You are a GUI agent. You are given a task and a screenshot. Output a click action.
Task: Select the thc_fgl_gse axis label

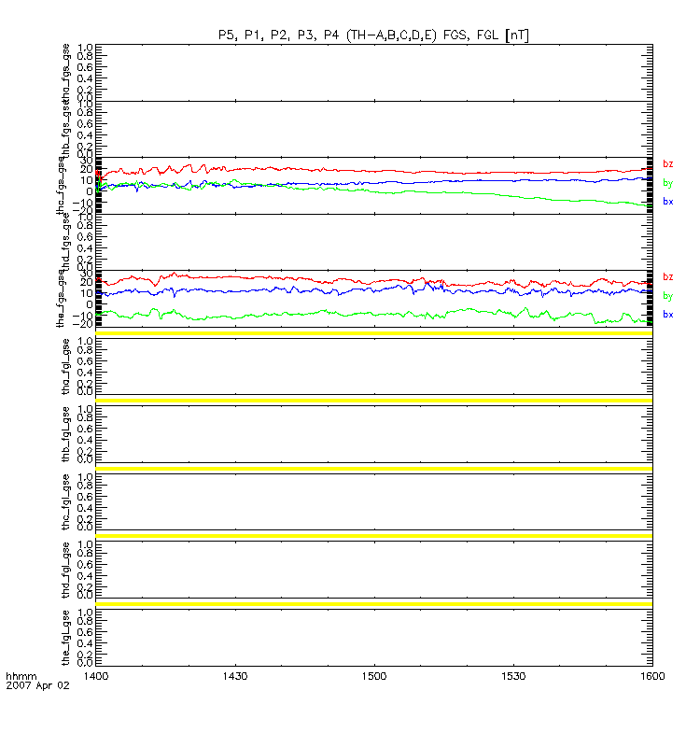click(66, 502)
